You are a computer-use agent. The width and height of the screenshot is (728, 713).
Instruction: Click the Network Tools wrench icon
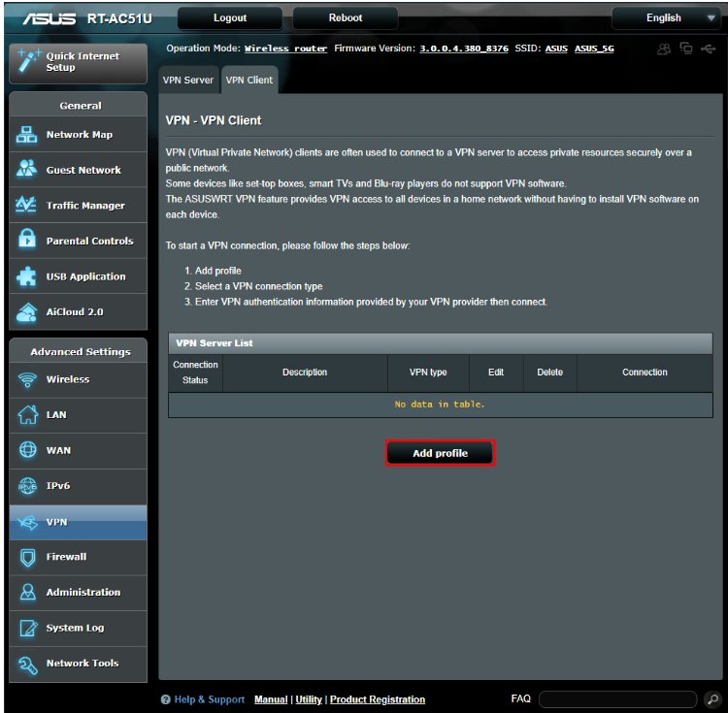coord(28,664)
